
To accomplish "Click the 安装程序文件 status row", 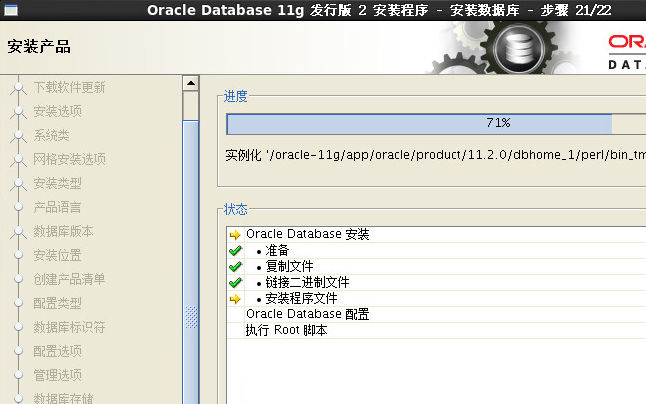I will click(x=436, y=299).
